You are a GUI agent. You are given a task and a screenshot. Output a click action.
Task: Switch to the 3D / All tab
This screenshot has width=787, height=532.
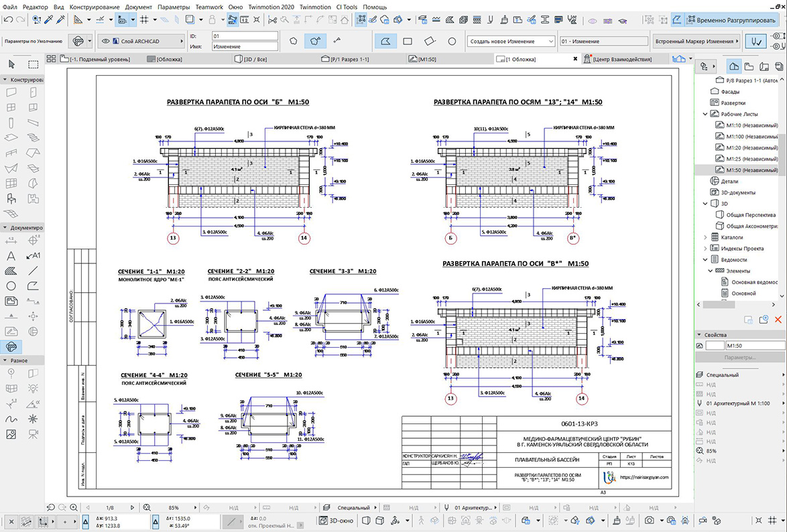pos(255,59)
